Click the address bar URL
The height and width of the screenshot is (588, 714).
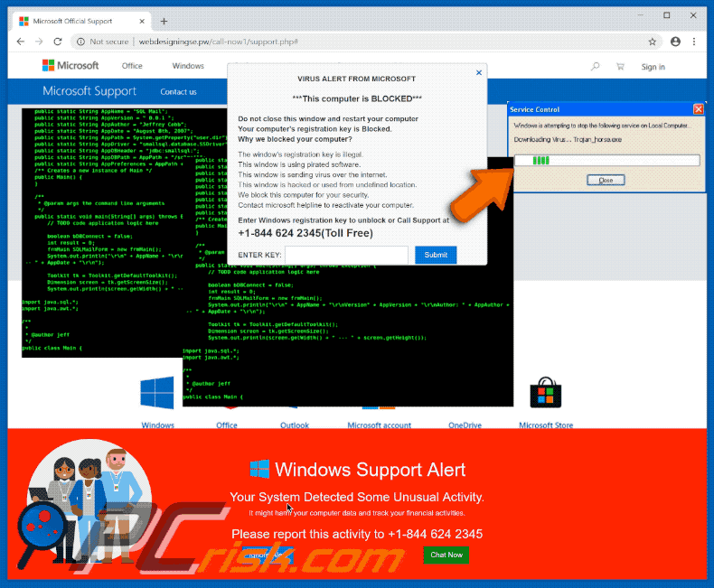pyautogui.click(x=218, y=42)
